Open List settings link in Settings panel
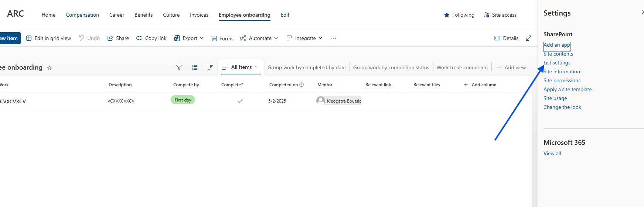 click(557, 63)
